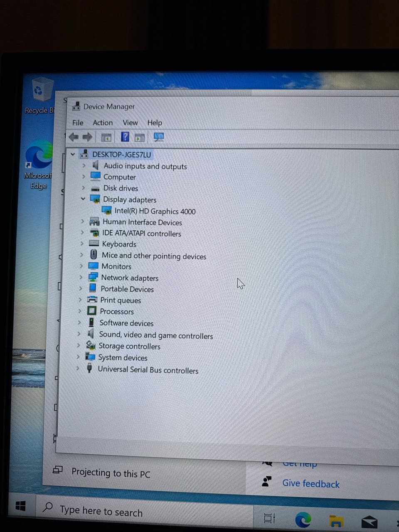The height and width of the screenshot is (532, 399).
Task: Click the Human Interface Devices icon
Action: (95, 222)
